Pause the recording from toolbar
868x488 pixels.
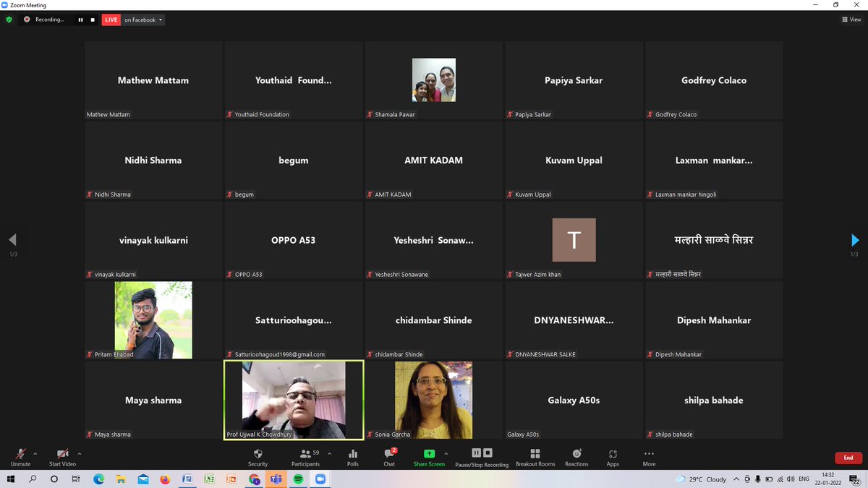477,453
